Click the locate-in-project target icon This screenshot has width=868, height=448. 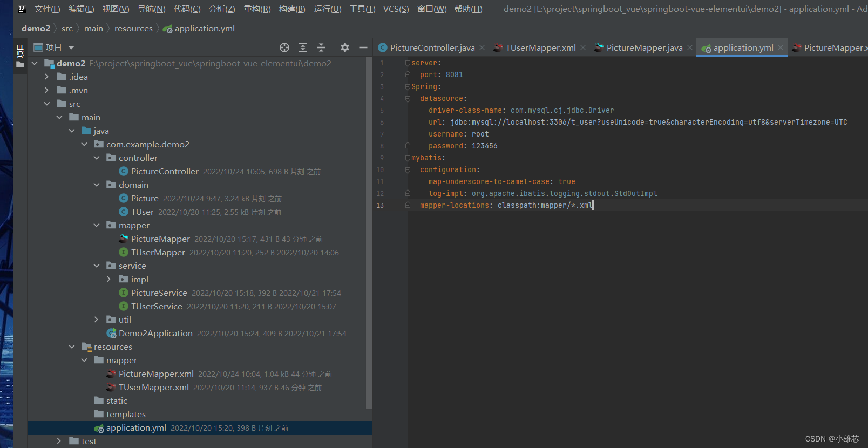(x=284, y=47)
